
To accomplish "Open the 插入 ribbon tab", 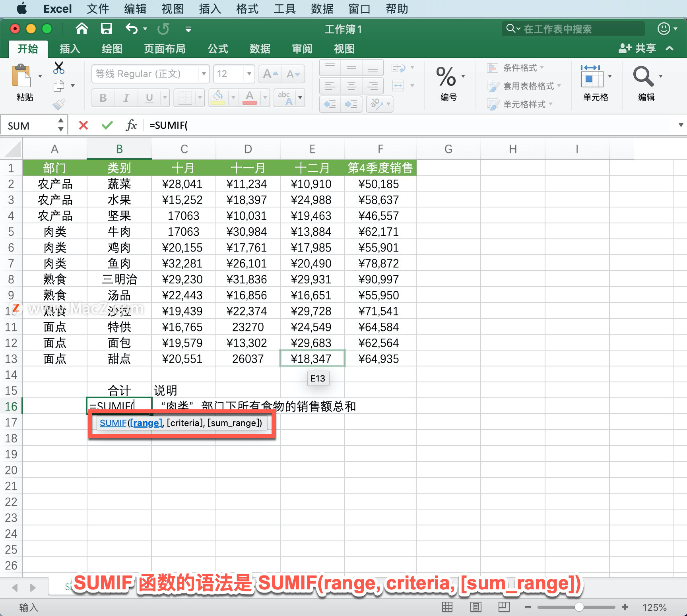I will click(x=70, y=49).
